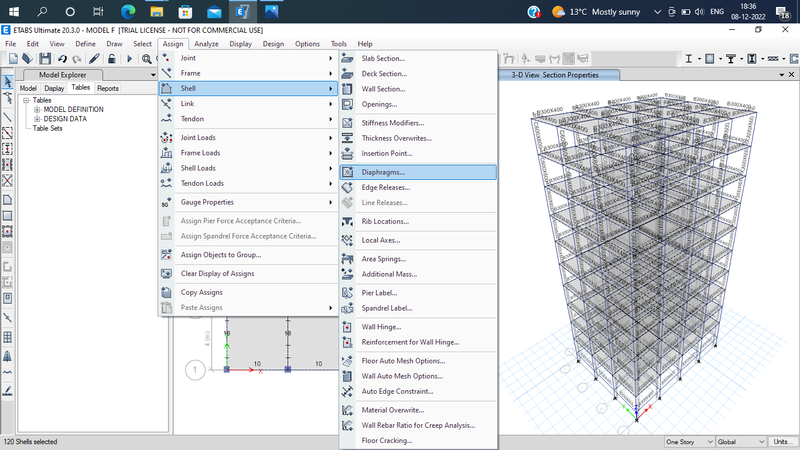Close the 3-D View panel

791,75
